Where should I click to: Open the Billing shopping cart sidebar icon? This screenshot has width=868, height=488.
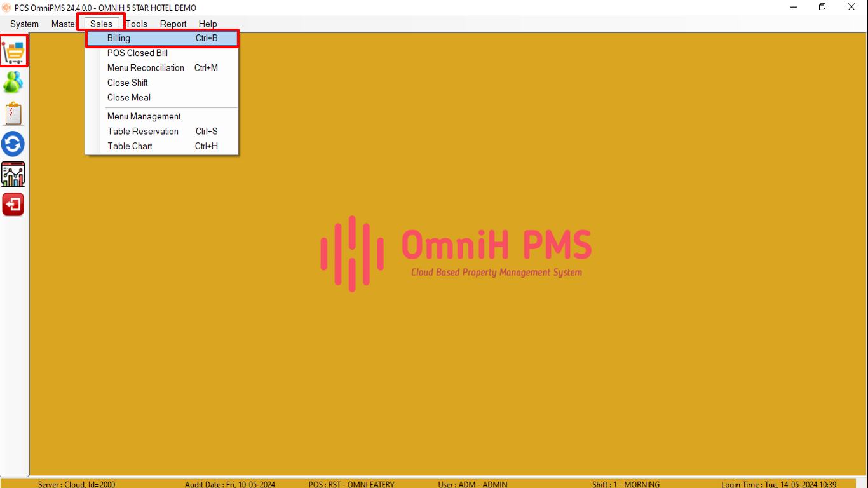(x=14, y=51)
